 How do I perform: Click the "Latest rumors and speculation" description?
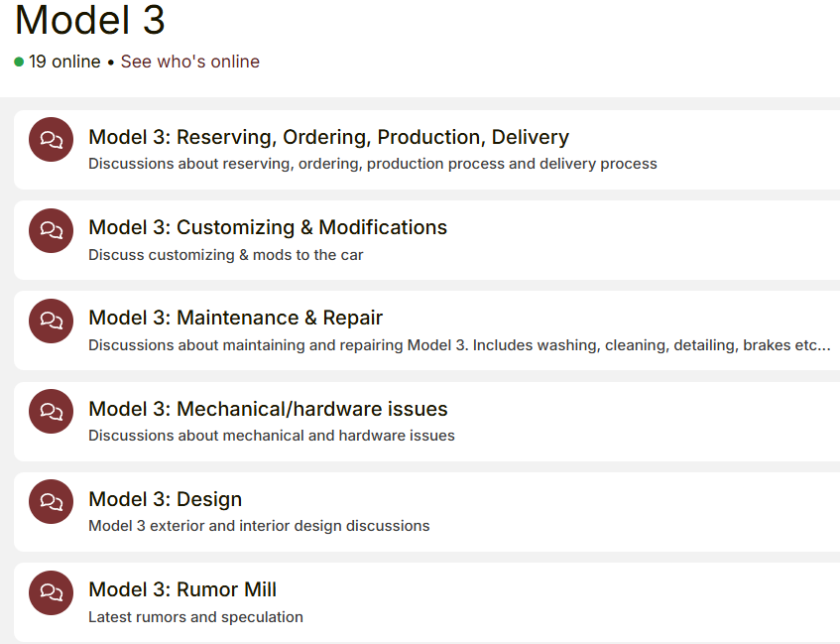pos(195,617)
